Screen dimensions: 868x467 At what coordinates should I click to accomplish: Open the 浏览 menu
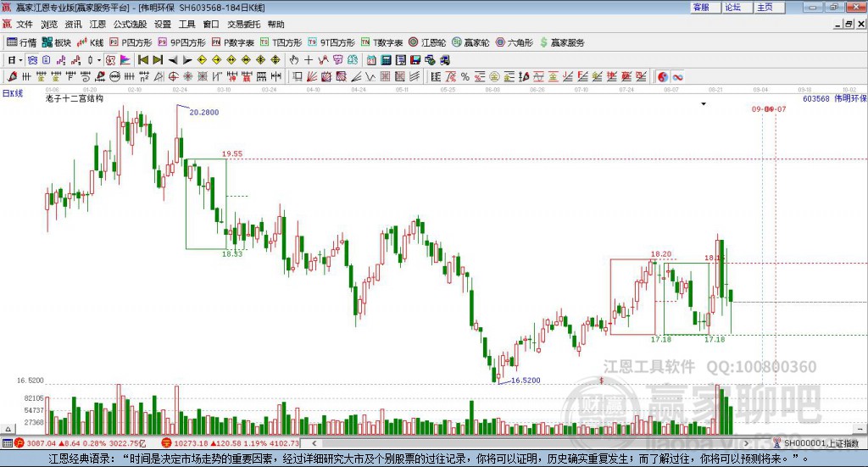tap(48, 25)
